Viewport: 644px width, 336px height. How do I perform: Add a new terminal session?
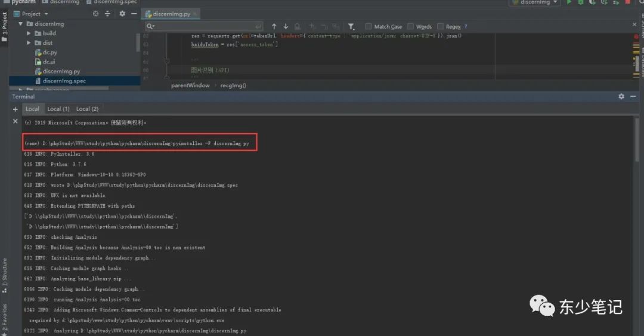coord(15,109)
